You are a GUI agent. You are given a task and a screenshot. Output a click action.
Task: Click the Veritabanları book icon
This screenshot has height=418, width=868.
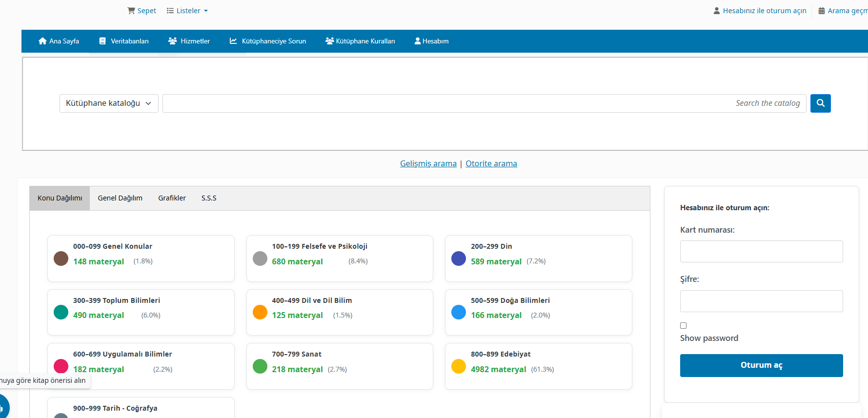pos(102,41)
